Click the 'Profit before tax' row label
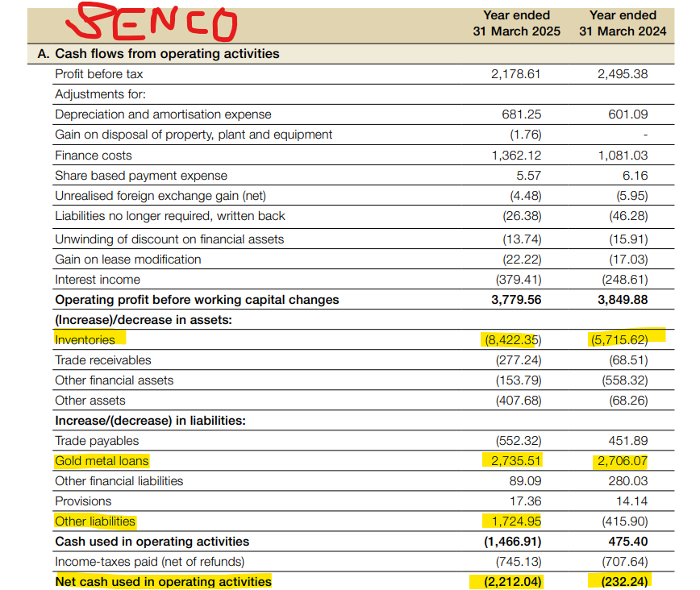The image size is (700, 590). 100,74
